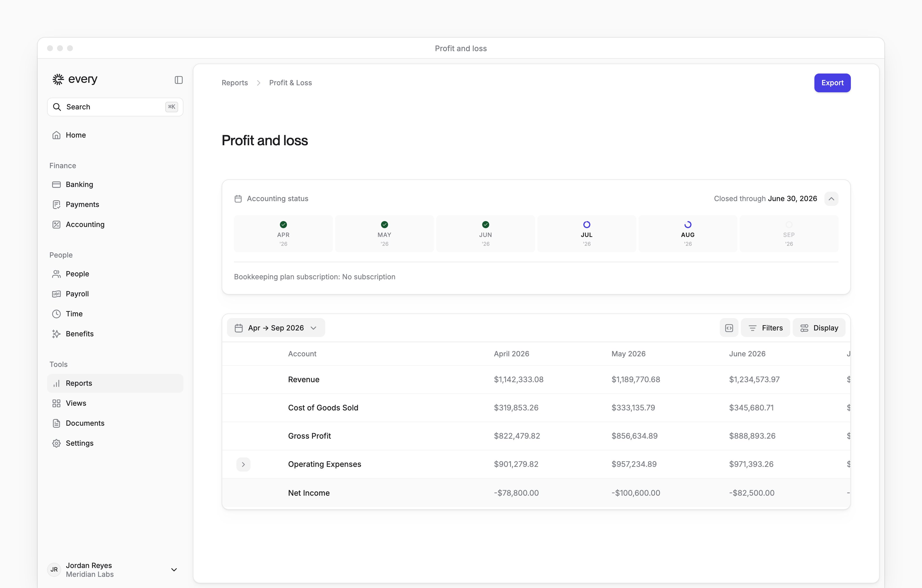Click the Documents file icon
This screenshot has height=588, width=922.
[x=56, y=423]
